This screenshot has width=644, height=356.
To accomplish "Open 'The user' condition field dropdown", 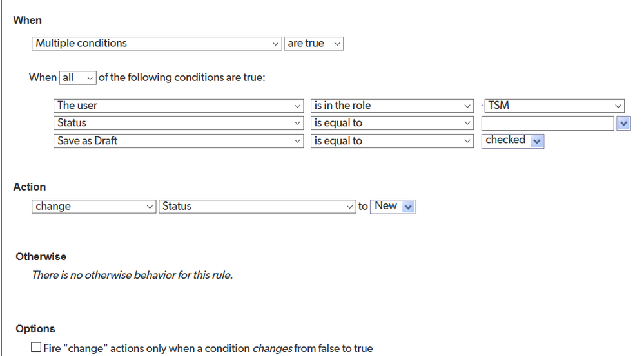I will [x=179, y=106].
